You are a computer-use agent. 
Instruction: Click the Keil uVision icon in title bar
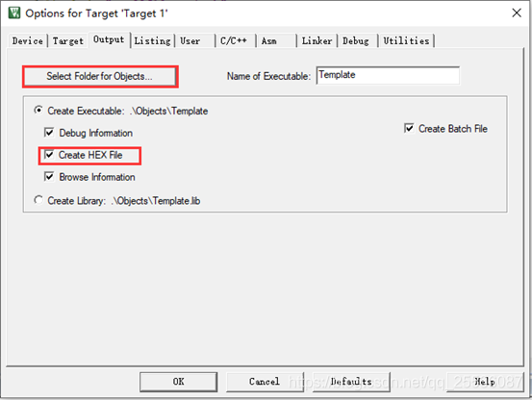14,12
